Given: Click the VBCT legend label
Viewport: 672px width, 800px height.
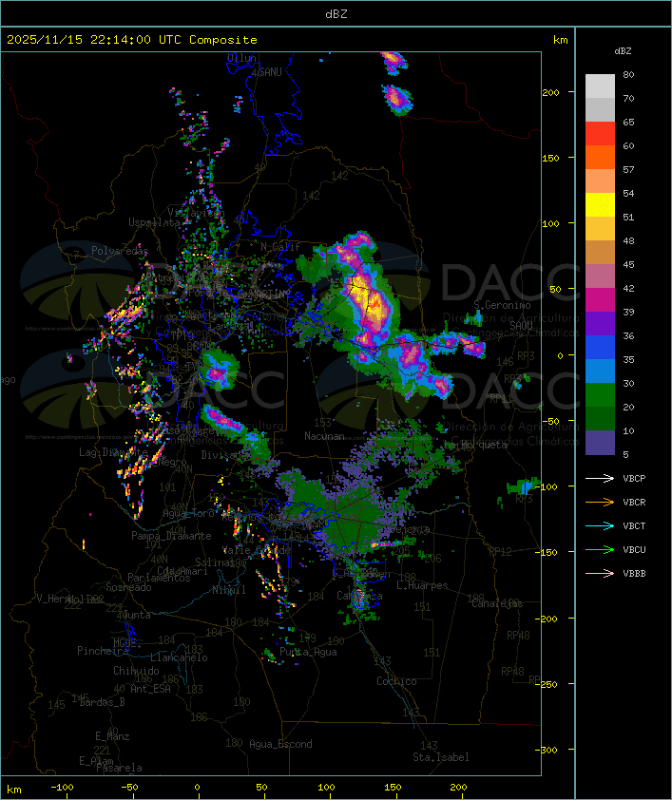Looking at the screenshot, I should coord(634,526).
